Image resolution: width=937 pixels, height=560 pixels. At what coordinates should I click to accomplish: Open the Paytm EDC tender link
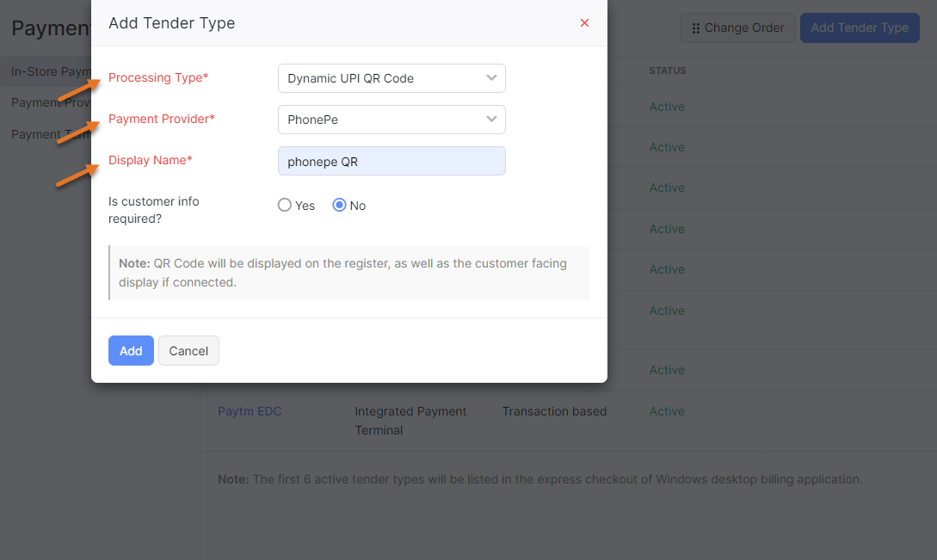pos(250,411)
